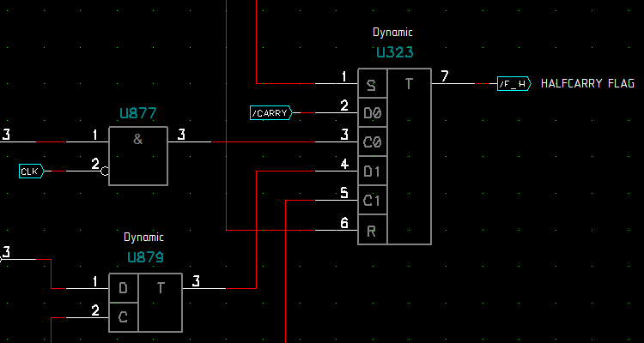Select the ampersand symbol inside U877
The image size is (644, 343).
pyautogui.click(x=137, y=140)
